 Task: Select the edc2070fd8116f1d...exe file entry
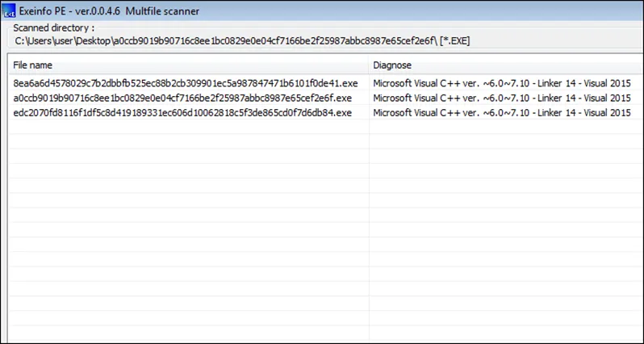(x=182, y=113)
